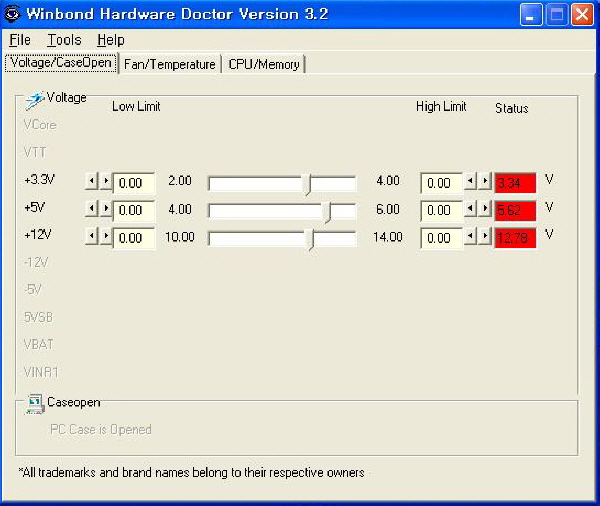600x506 pixels.
Task: Click the 4.00 maximum value of +3.3V
Action: 388,181
